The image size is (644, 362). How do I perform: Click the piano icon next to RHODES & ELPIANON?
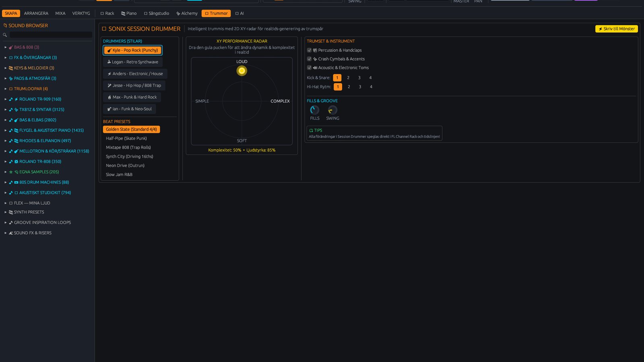point(16,141)
